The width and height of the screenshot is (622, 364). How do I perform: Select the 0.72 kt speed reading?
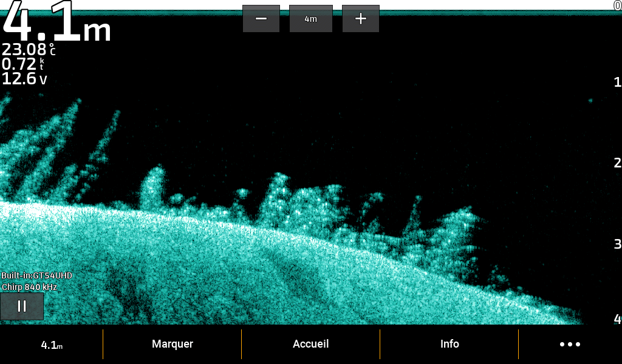[23, 64]
